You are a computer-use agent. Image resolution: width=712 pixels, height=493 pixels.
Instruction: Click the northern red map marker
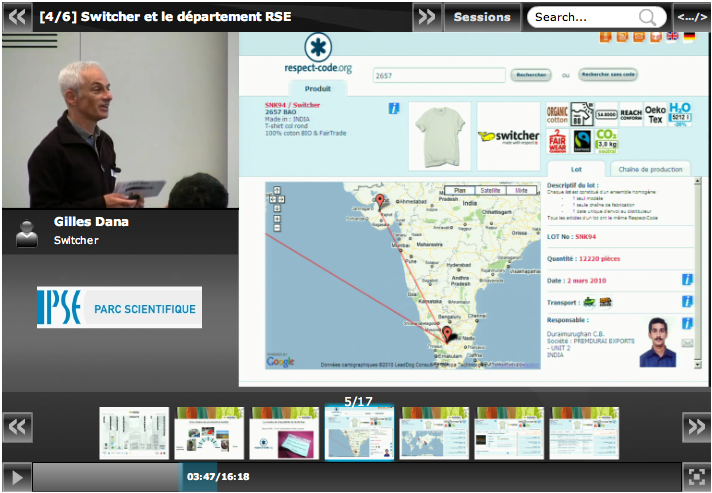(x=380, y=202)
